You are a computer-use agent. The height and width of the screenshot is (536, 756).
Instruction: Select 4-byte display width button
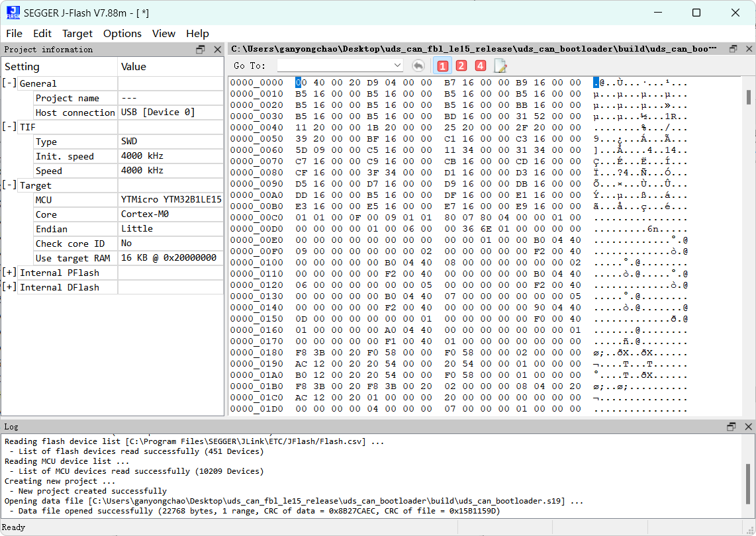[480, 66]
